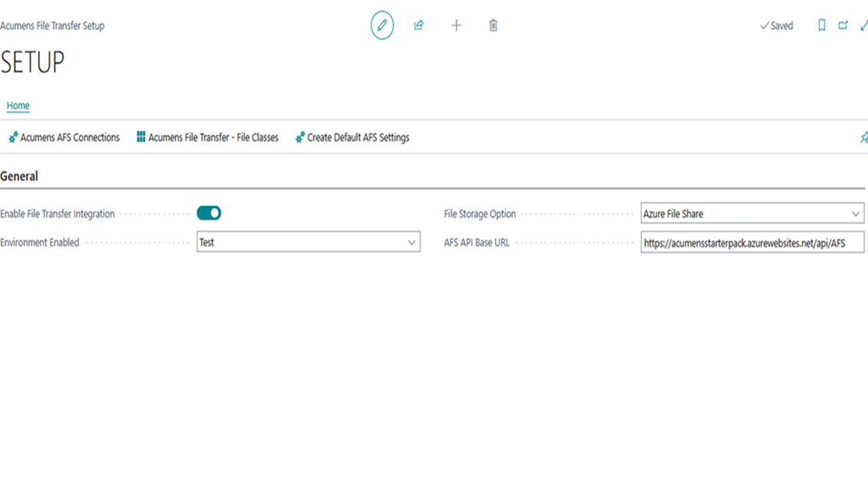This screenshot has width=868, height=488.
Task: Click the AFS API Base URL label
Action: click(x=477, y=243)
